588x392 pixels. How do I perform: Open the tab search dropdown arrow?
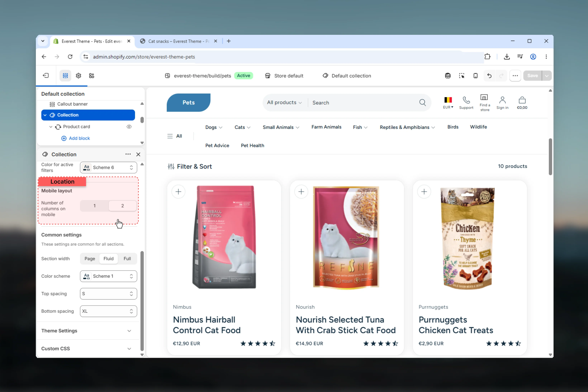pos(43,41)
